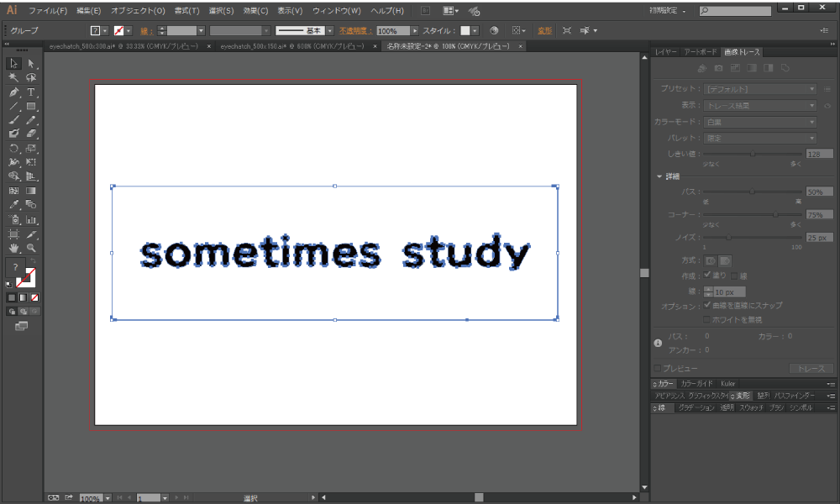The height and width of the screenshot is (504, 840).
Task: Click the 不透明度 link
Action: (x=355, y=31)
